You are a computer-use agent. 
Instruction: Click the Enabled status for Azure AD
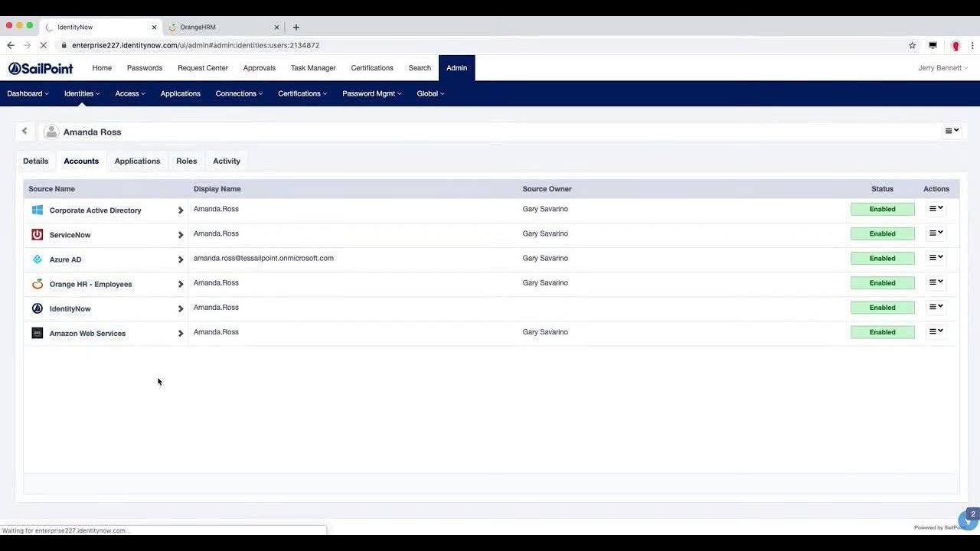[x=882, y=258]
